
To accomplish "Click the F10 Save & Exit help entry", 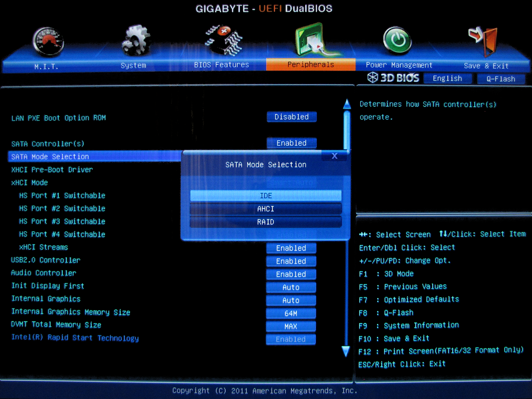I will point(394,338).
